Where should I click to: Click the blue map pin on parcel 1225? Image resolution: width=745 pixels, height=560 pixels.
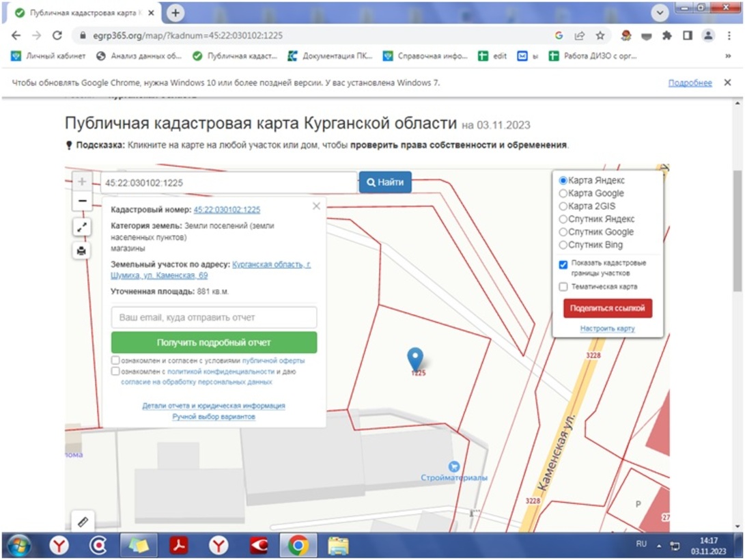click(415, 358)
